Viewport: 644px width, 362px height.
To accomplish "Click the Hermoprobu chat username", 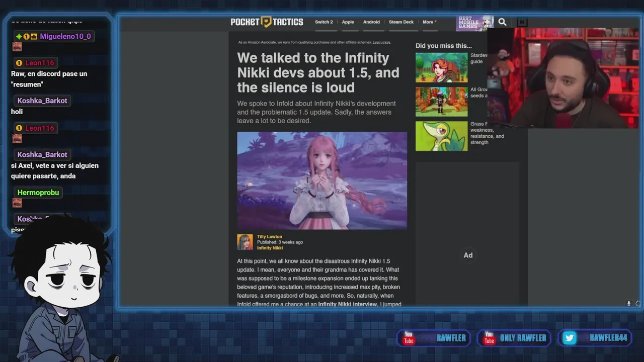I will 38,193.
